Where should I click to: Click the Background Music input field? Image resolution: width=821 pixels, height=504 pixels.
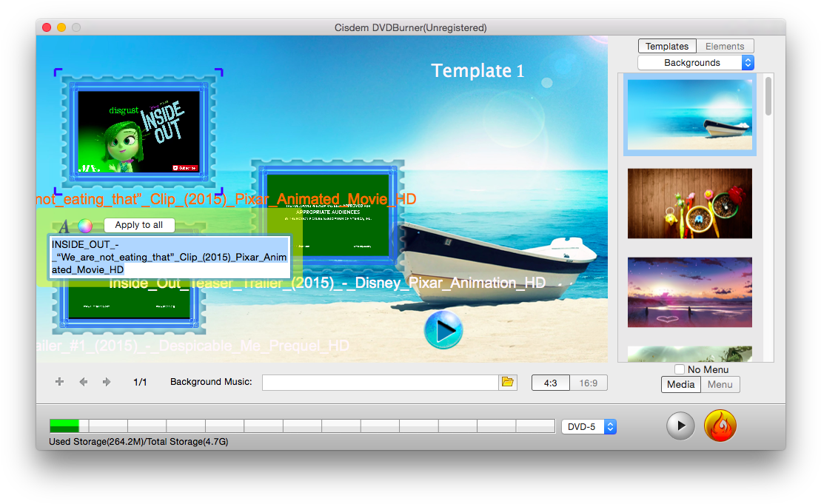pyautogui.click(x=380, y=382)
